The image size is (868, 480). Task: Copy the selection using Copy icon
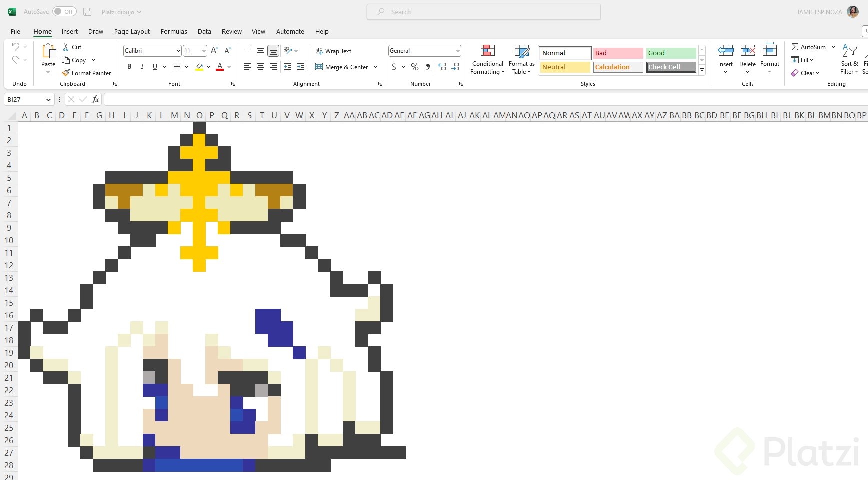pos(66,60)
